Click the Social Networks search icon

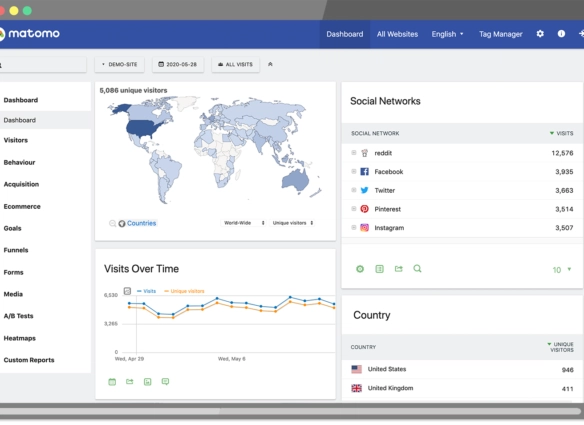(x=418, y=269)
